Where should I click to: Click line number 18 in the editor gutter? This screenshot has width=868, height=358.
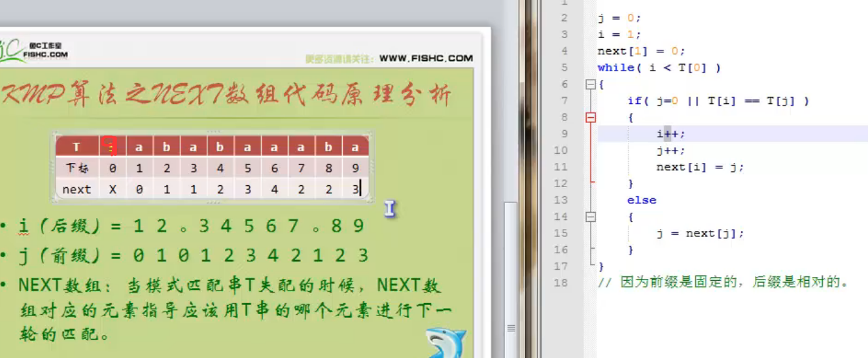coord(561,283)
